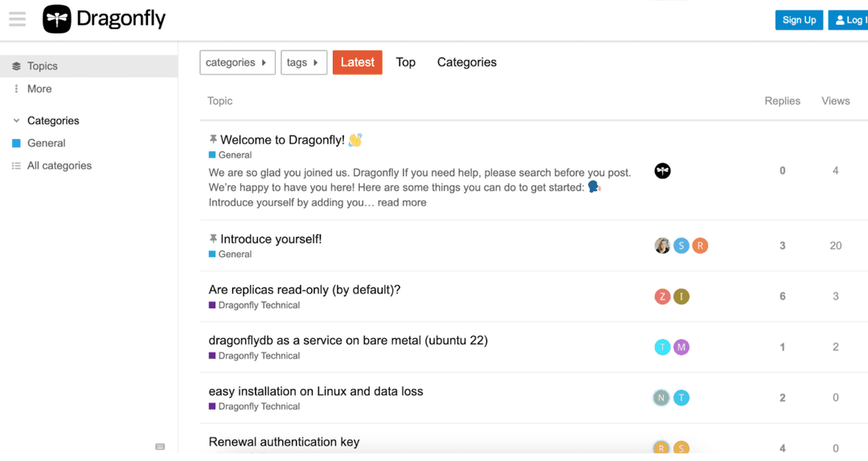This screenshot has width=868, height=461.
Task: Expand 'read more' on Welcome topic excerpt
Action: click(x=402, y=203)
